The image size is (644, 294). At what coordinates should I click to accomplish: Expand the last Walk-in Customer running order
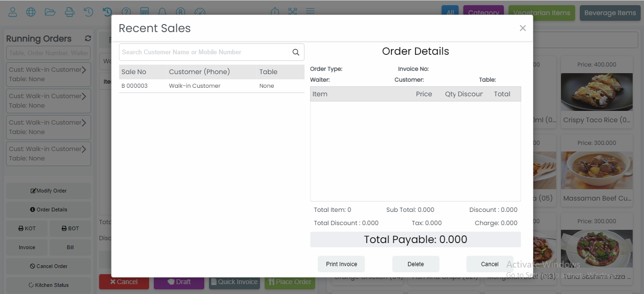pos(84,149)
